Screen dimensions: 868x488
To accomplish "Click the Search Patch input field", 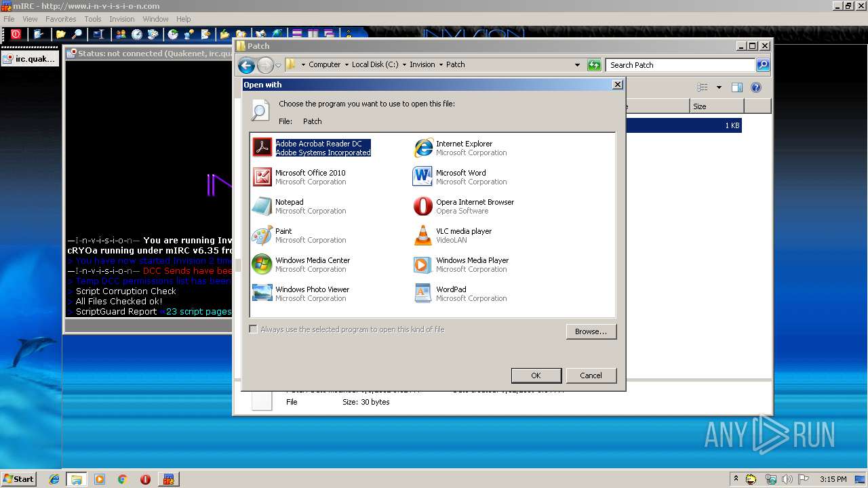I will coord(680,65).
